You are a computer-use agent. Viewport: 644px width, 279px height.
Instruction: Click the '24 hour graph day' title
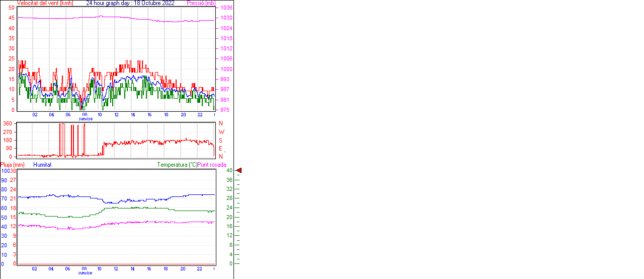[x=130, y=3]
